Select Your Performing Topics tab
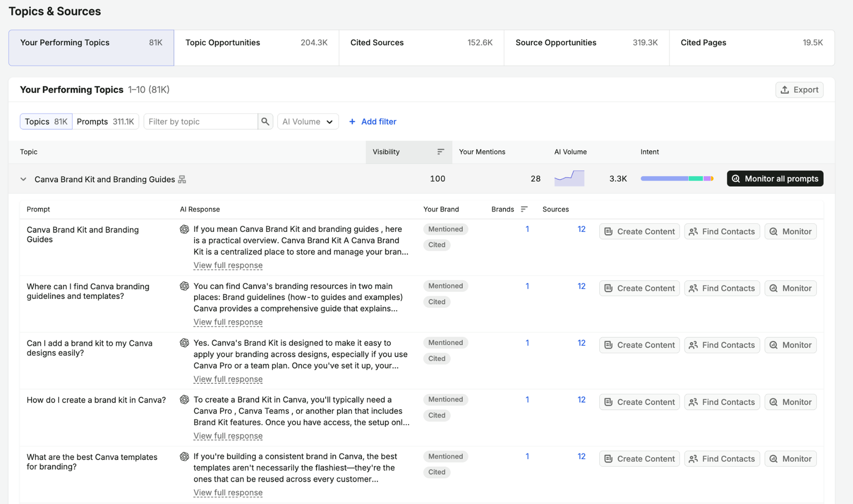Viewport: 853px width, 504px height. tap(91, 48)
